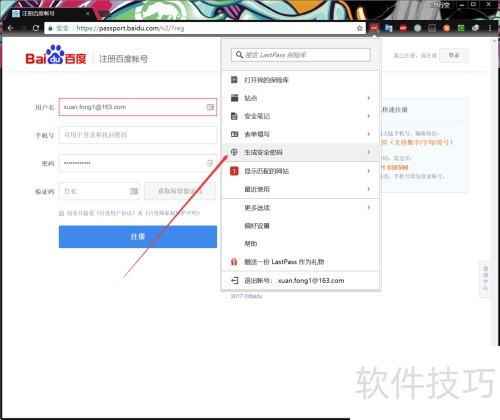Click the LastPass icon in verification code field
The height and width of the screenshot is (420, 500).
click(x=134, y=191)
